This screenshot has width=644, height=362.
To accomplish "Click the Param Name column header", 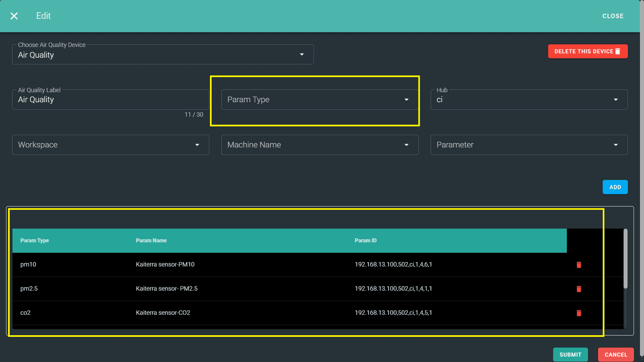I will pyautogui.click(x=151, y=241).
